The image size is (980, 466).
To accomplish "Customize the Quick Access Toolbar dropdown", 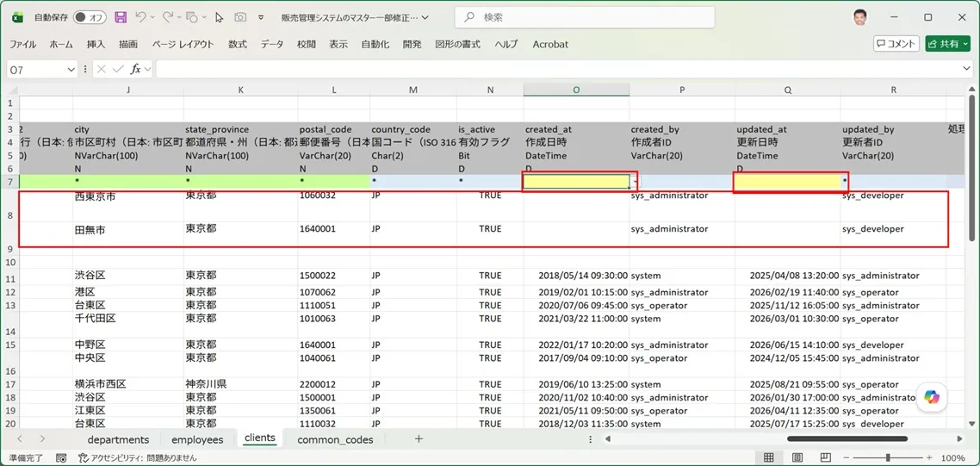I will point(261,17).
